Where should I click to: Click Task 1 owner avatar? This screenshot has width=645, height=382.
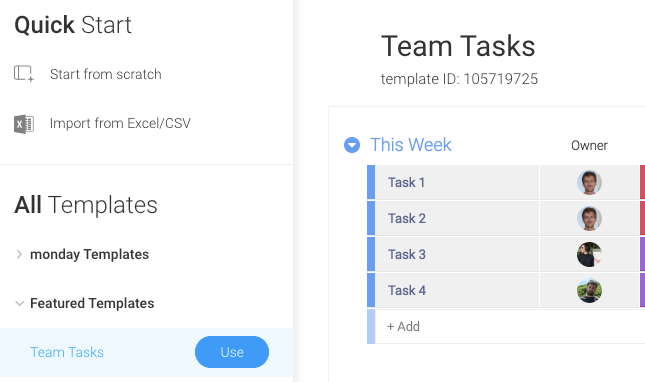(589, 183)
